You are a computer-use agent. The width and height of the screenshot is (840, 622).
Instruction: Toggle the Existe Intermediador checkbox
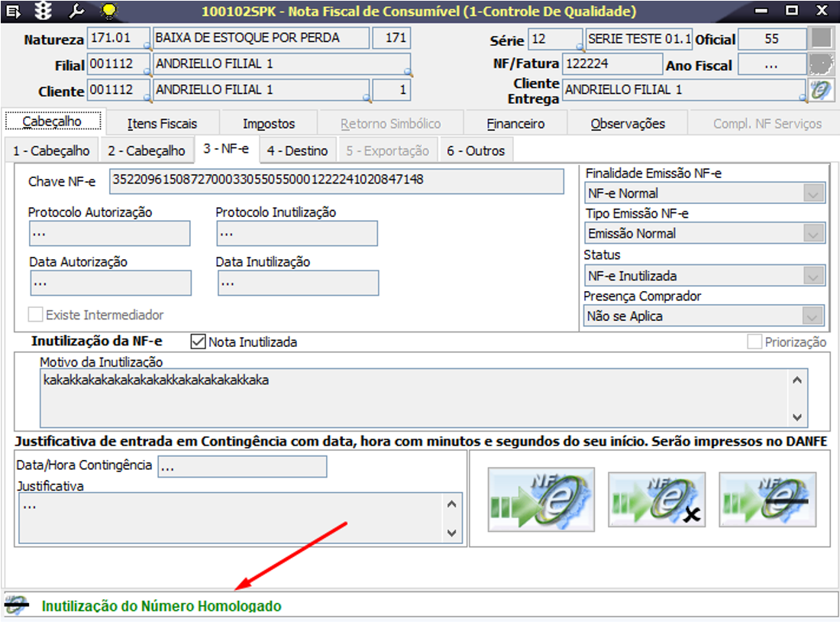(x=35, y=314)
